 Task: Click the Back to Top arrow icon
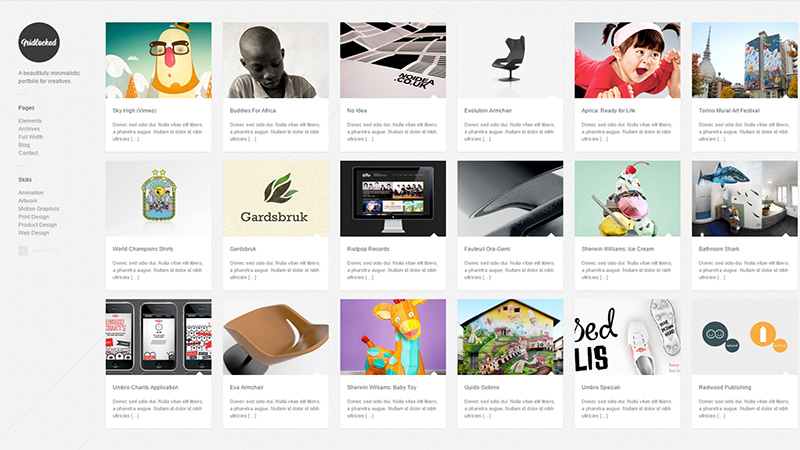click(x=23, y=251)
